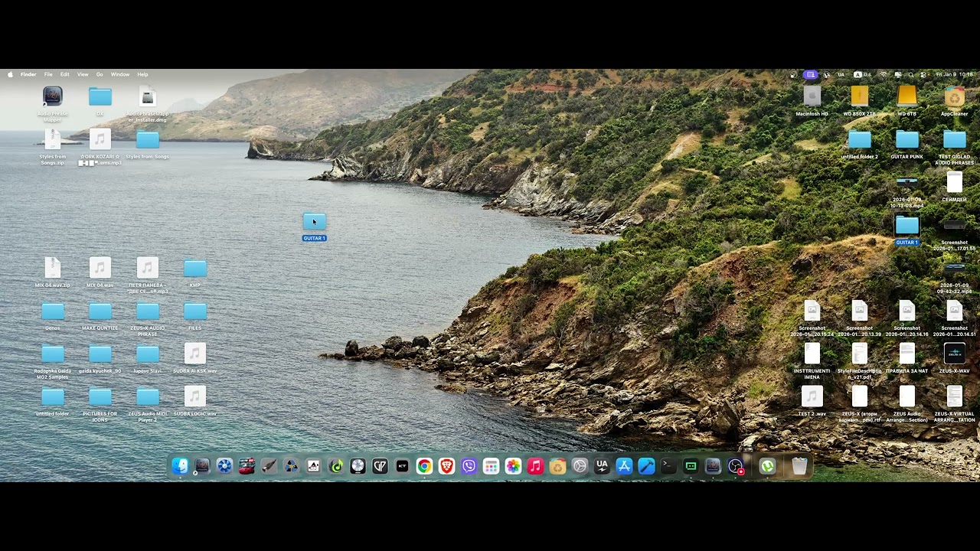Open uTorrent green icon in Dock
This screenshot has width=980, height=551.
click(x=767, y=466)
